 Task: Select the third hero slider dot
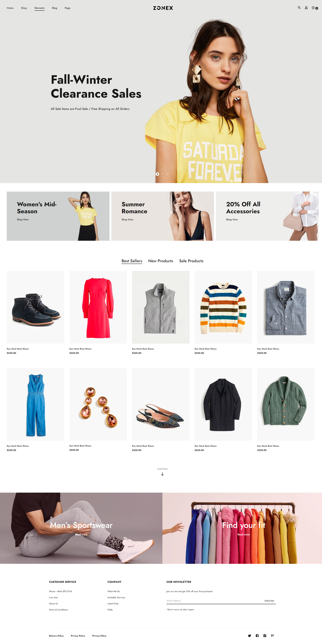point(168,174)
